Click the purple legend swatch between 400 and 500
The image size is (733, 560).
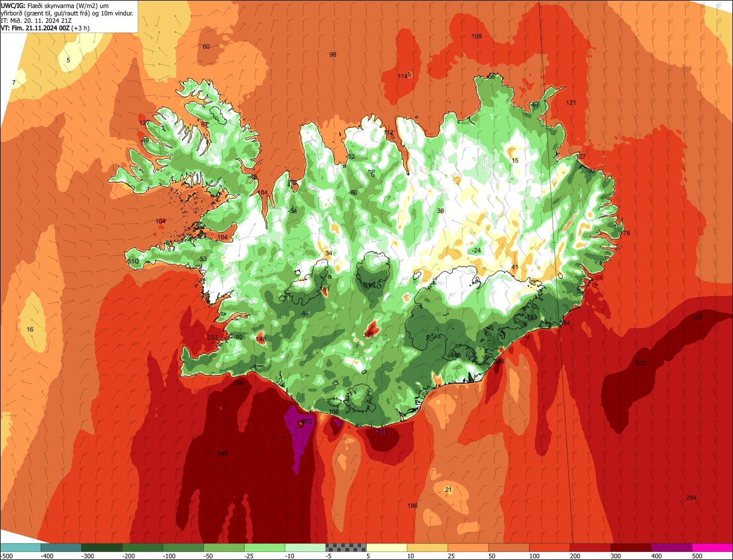point(672,547)
